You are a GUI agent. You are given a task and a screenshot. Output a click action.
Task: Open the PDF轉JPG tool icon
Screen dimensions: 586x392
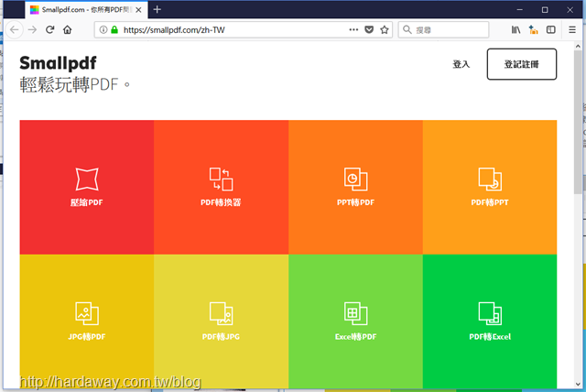pos(221,313)
